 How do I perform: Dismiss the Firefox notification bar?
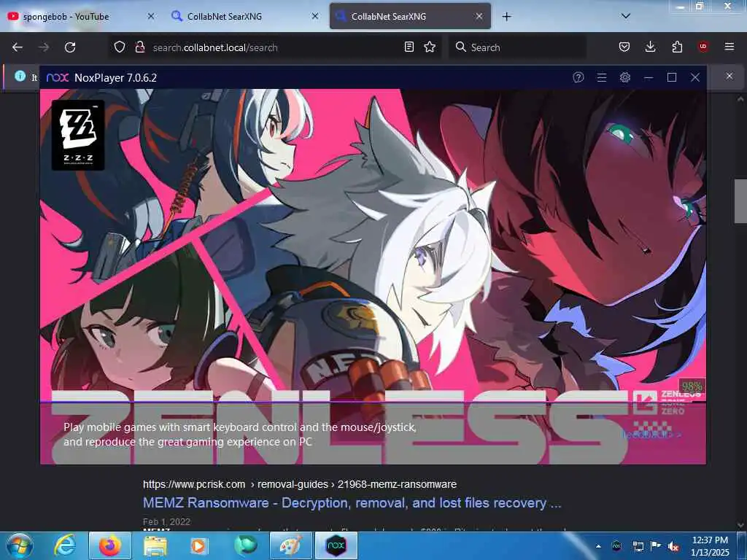pyautogui.click(x=729, y=76)
